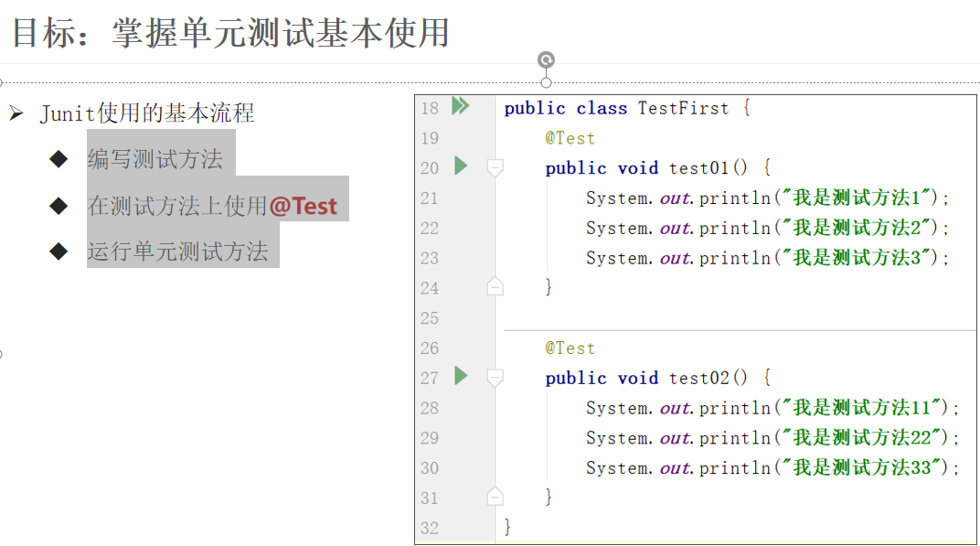Click the closing brace on line 32
The width and height of the screenshot is (980, 546).
(507, 527)
